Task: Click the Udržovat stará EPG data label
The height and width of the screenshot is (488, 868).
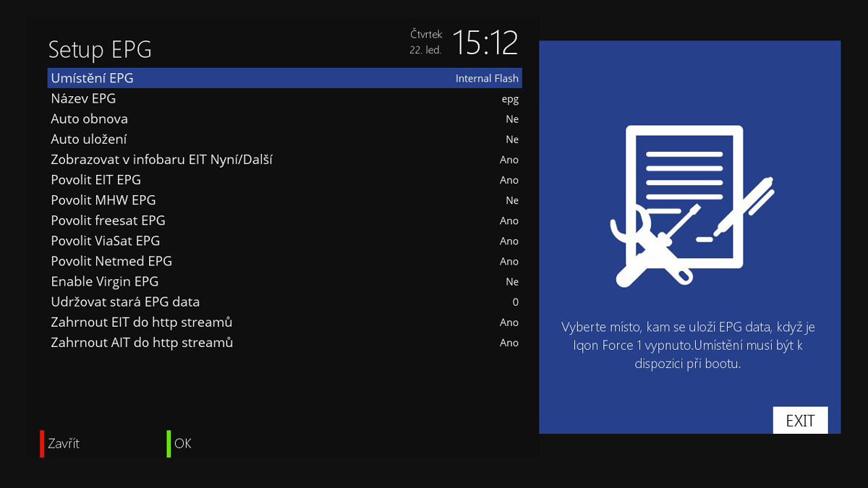Action: pos(125,301)
